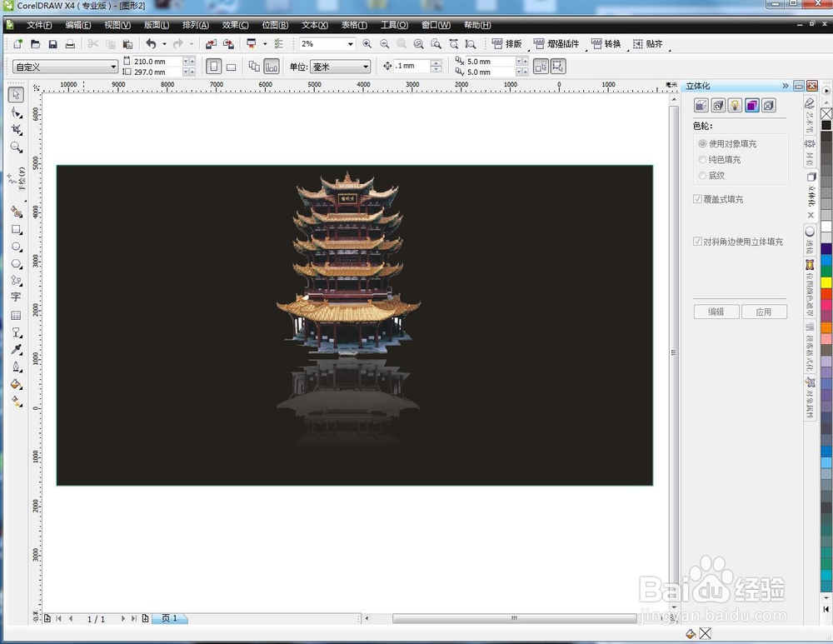Select the Text tool

click(x=16, y=297)
